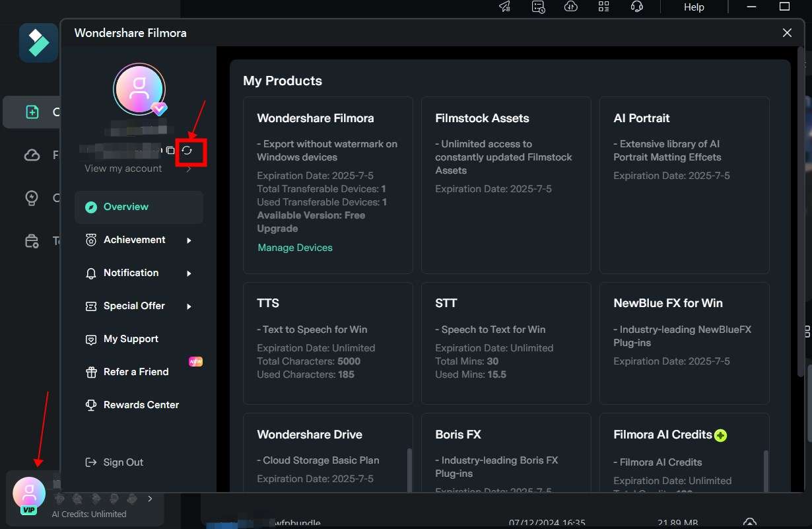This screenshot has height=529, width=812.
Task: Open the grid layout icon in top bar
Action: (x=603, y=7)
